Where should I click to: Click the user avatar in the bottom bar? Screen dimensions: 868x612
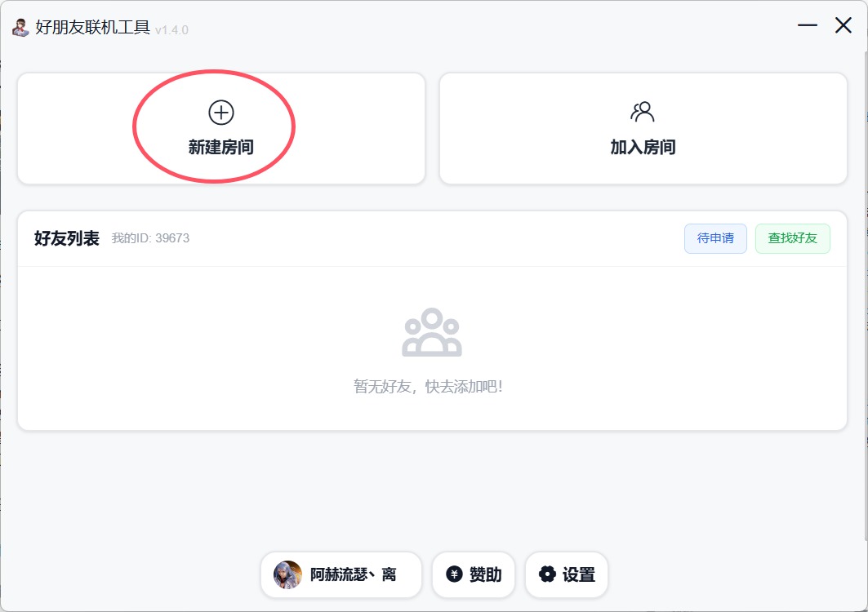tap(288, 574)
